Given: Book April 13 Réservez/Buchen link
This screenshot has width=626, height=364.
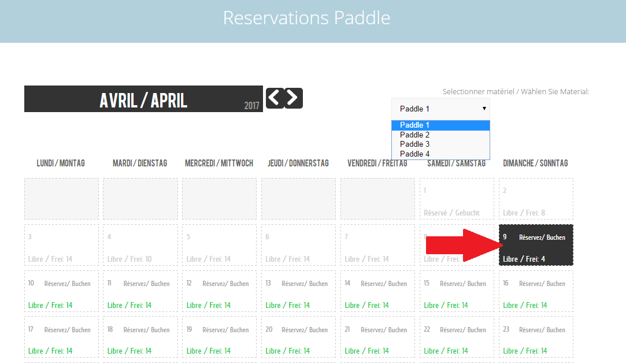Looking at the screenshot, I should (x=305, y=284).
